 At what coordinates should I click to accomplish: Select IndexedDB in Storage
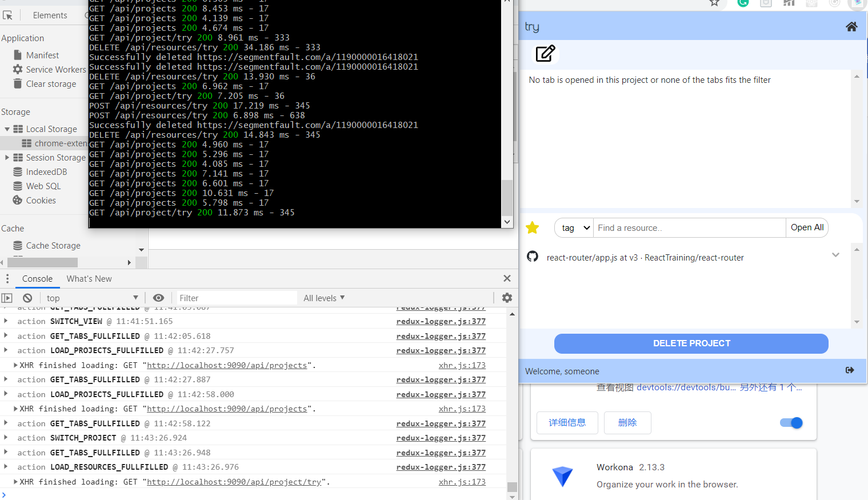coord(40,172)
